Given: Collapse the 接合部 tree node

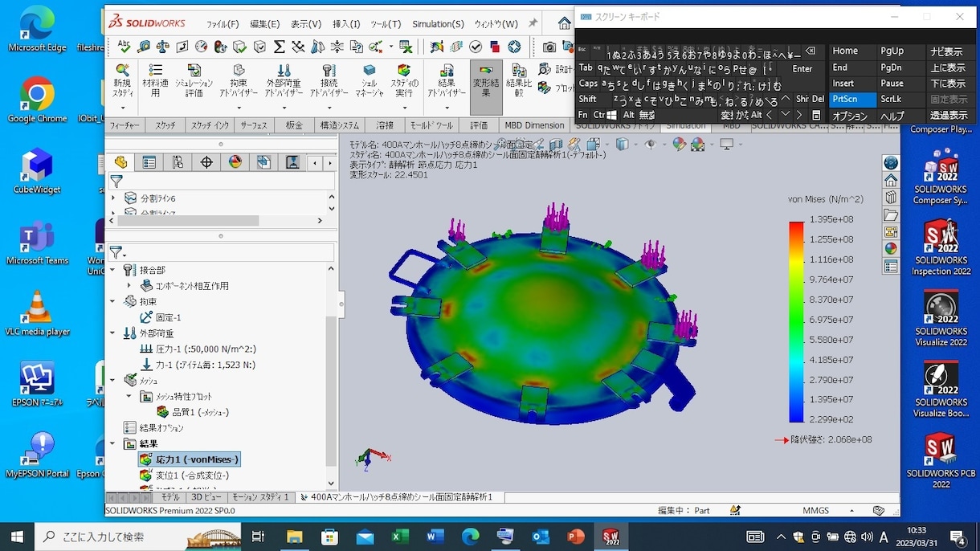Looking at the screenshot, I should (112, 270).
